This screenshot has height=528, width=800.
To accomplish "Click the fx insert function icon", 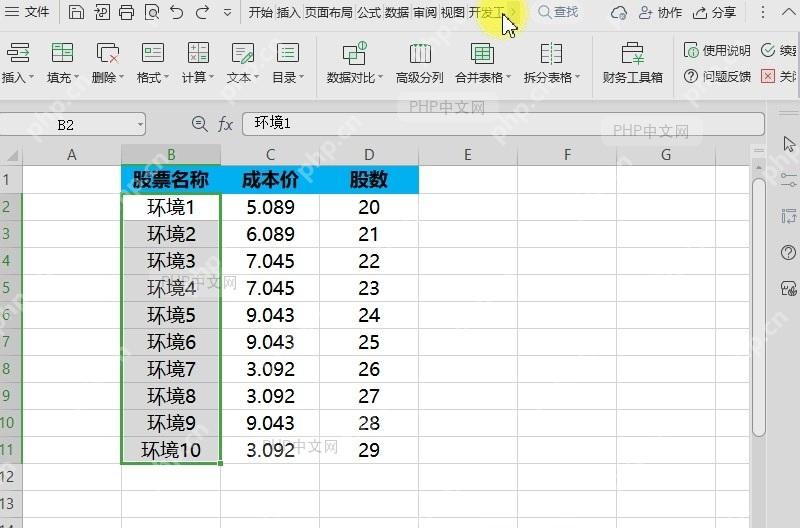I will click(x=225, y=124).
